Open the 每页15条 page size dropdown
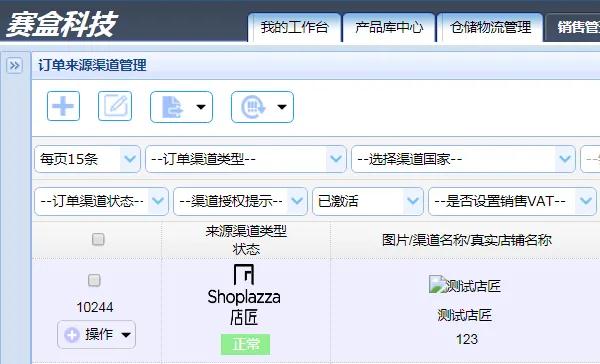The height and width of the screenshot is (364, 600). coord(88,159)
